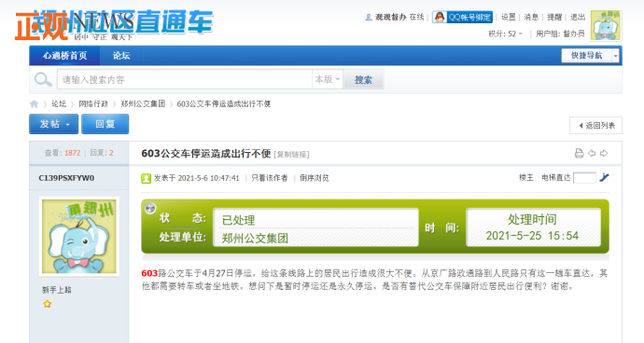Expand the 快捷导航 dropdown

(x=590, y=55)
